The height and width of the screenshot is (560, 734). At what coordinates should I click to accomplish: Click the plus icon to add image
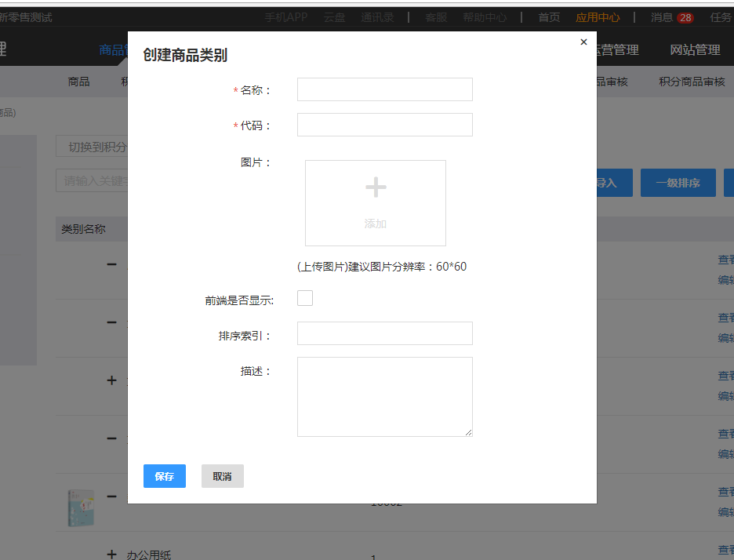[376, 187]
